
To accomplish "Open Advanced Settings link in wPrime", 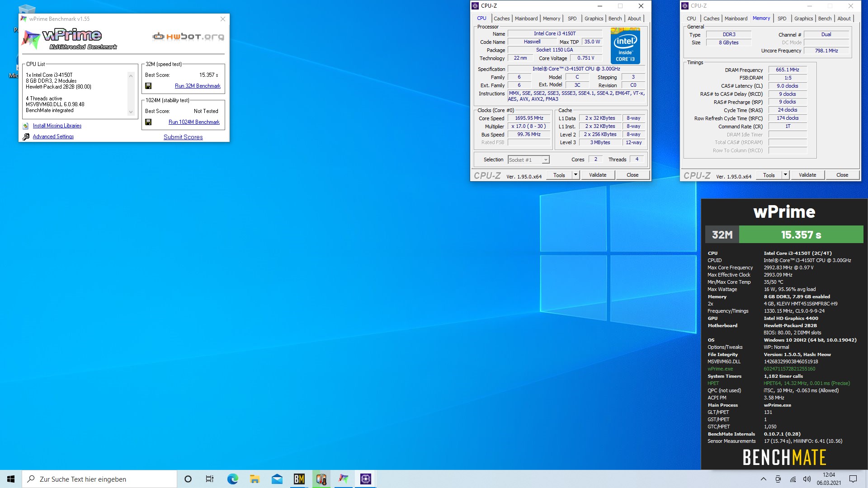I will point(53,136).
